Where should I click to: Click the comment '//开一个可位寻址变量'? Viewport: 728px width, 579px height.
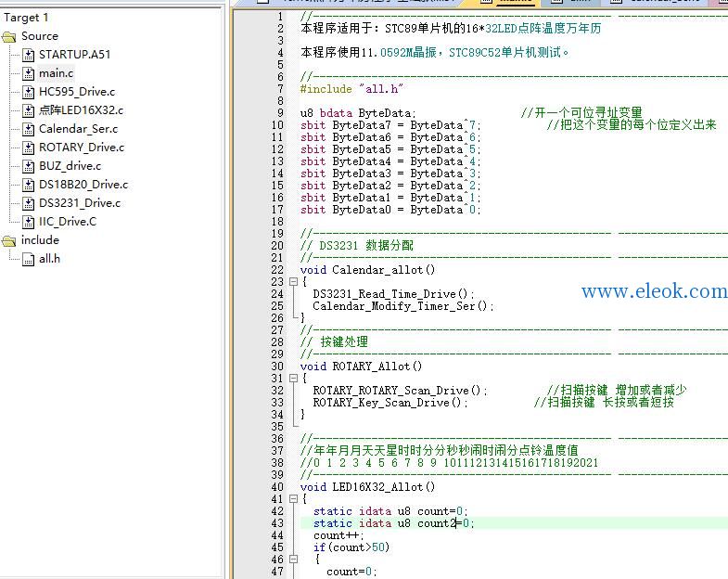(x=581, y=113)
